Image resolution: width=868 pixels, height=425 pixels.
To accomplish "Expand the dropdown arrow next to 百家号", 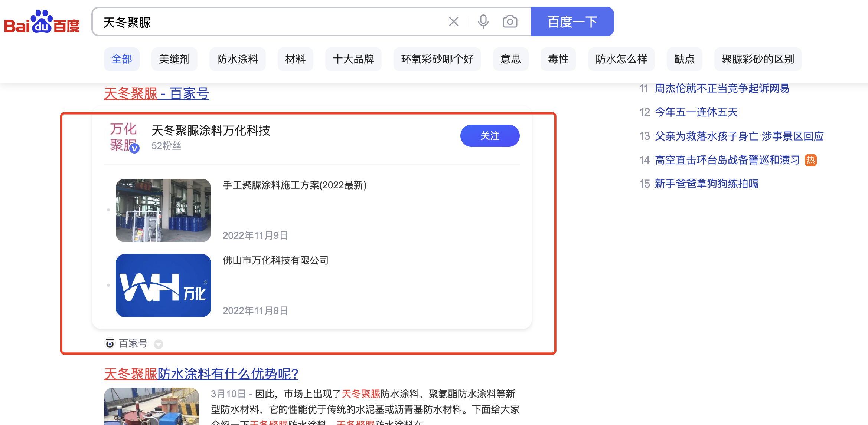I will pos(159,344).
